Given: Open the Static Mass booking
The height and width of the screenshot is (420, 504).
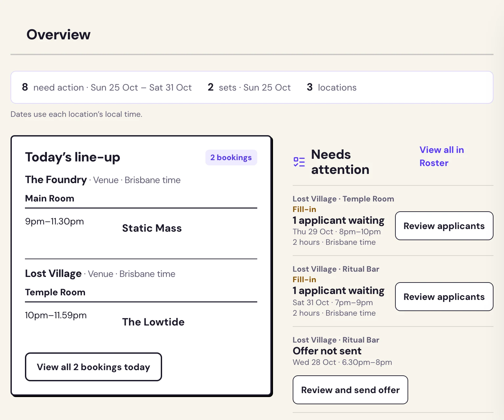Looking at the screenshot, I should point(152,228).
